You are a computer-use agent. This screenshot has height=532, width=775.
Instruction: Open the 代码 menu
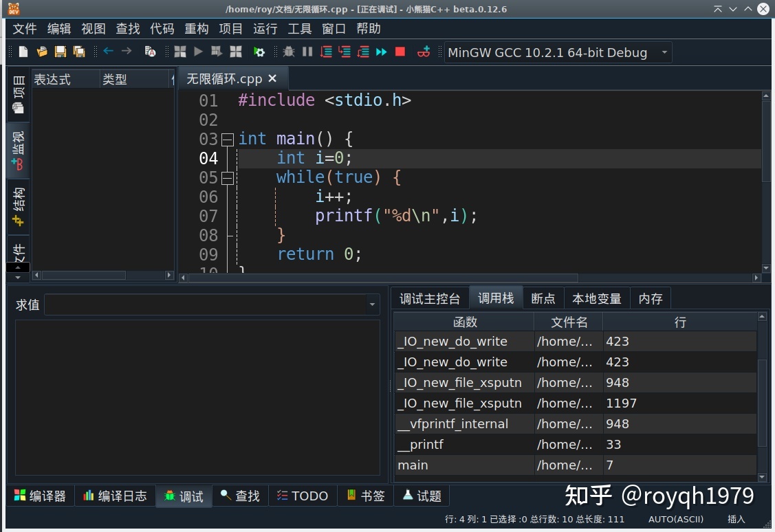coord(162,29)
